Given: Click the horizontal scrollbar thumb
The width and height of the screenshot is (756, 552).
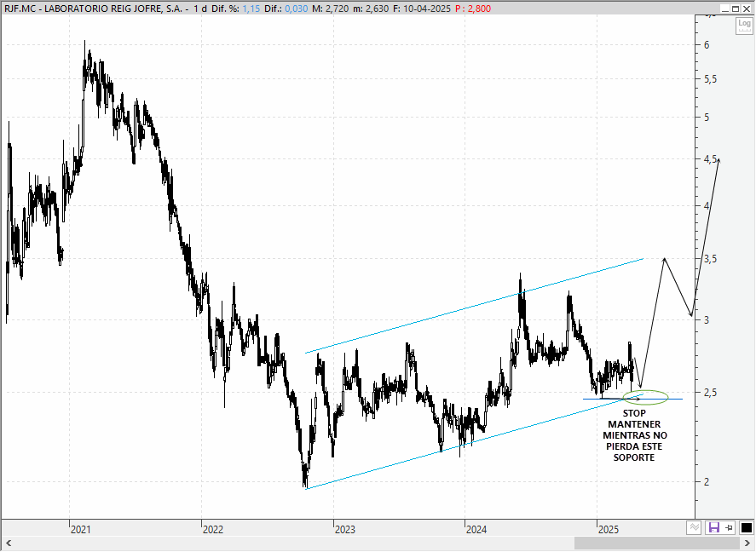Looking at the screenshot, I should click(x=656, y=543).
